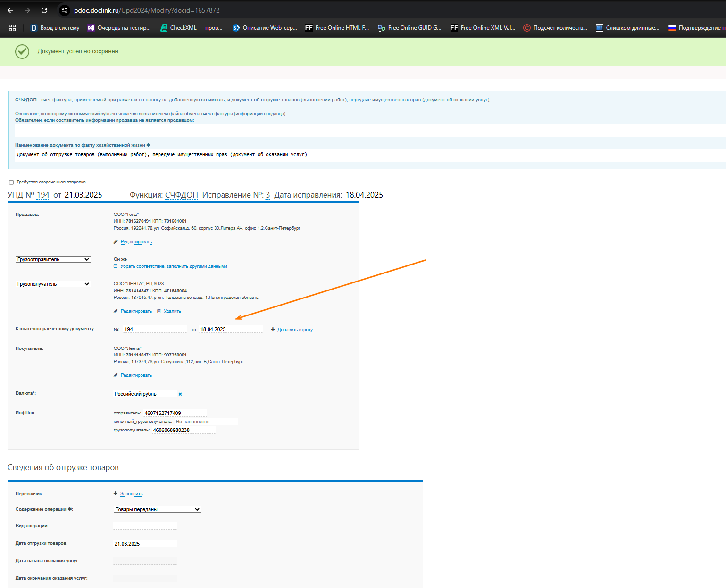Open 'Очередь на тестир...' bookmark

(x=119, y=28)
